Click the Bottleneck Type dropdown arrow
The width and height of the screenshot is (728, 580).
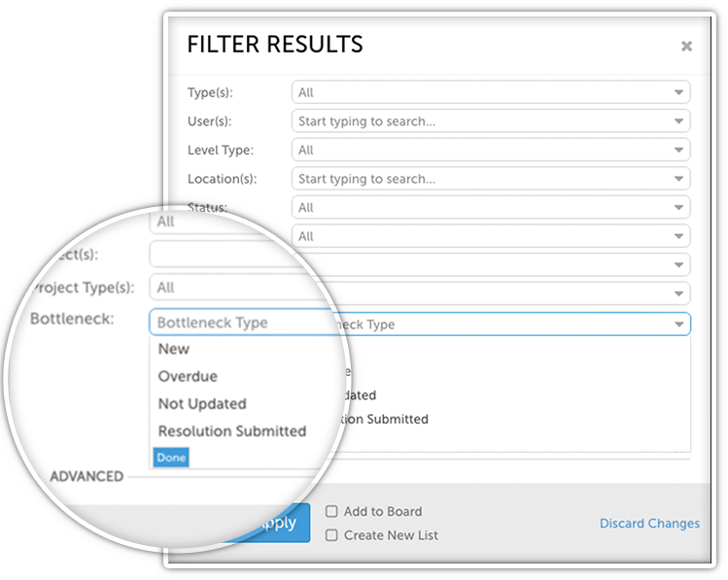click(x=678, y=324)
